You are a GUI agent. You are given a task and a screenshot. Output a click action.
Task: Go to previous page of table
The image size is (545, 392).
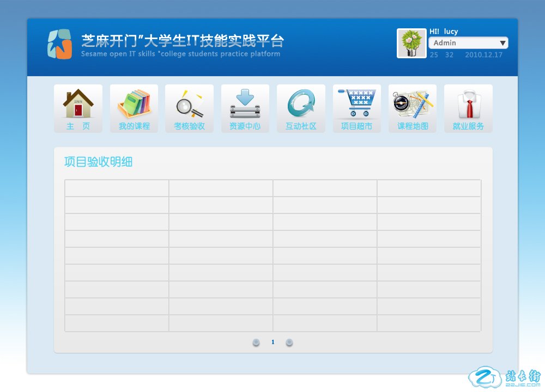256,342
